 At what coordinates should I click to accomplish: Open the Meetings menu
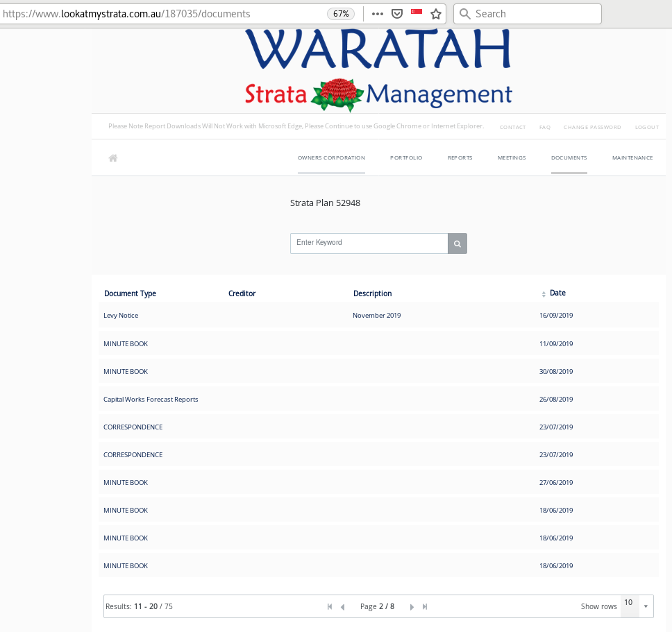pyautogui.click(x=512, y=158)
